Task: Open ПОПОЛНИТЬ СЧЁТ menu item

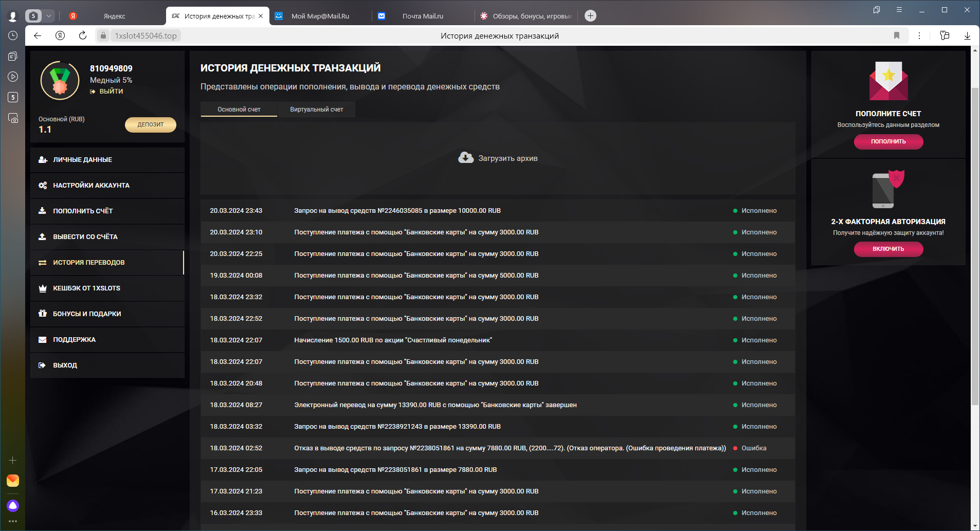Action: [x=107, y=211]
